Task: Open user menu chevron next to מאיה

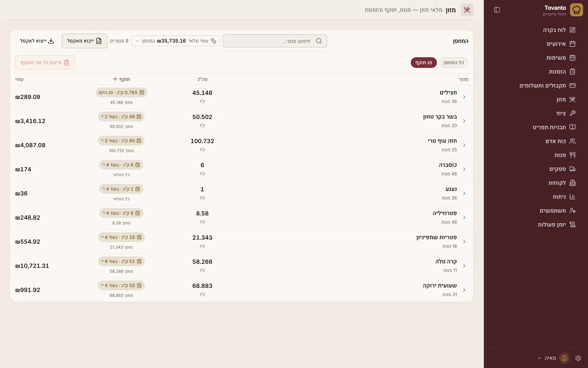Action: [x=539, y=358]
